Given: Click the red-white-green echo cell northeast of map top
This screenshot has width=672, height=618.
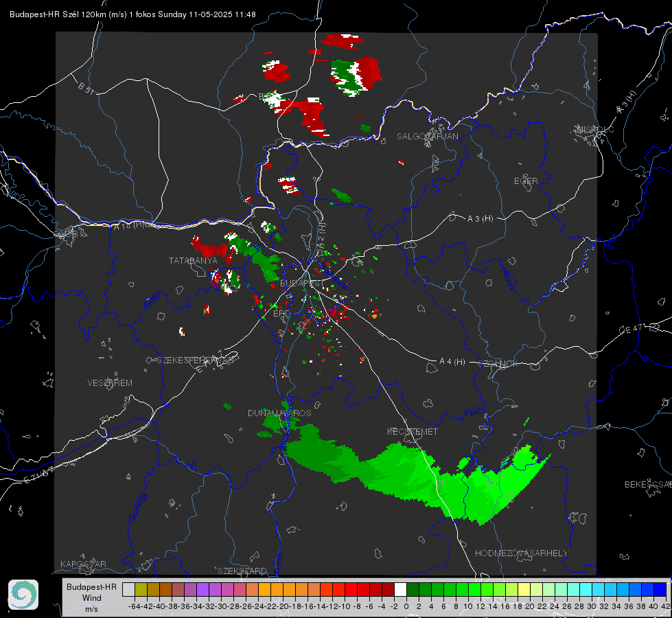Looking at the screenshot, I should (x=356, y=76).
